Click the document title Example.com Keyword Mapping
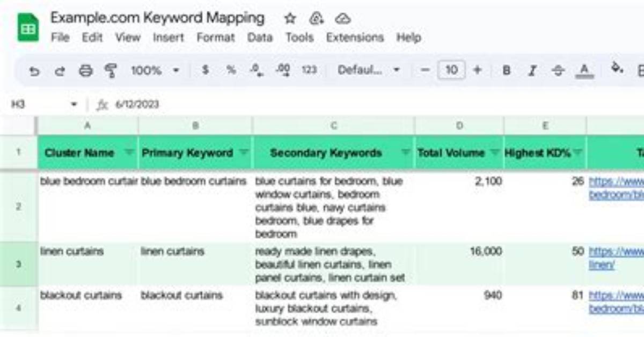Screen dimensions: 644x337 [157, 18]
